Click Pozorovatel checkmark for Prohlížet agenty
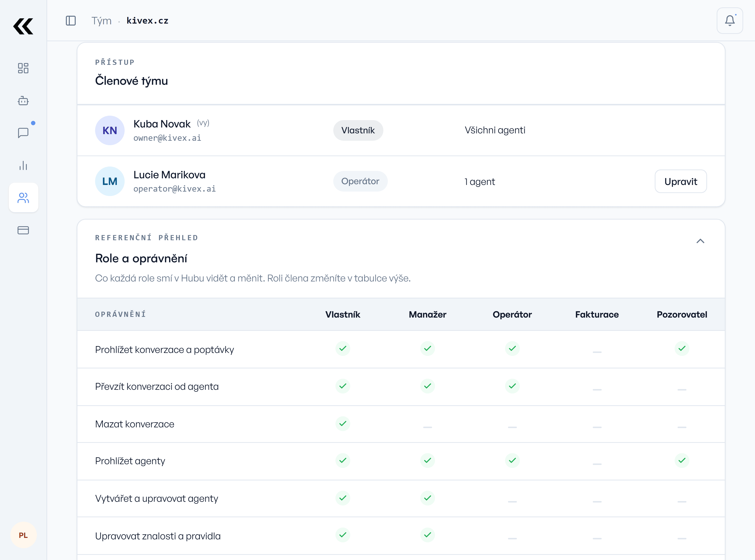The width and height of the screenshot is (755, 560). click(x=682, y=460)
